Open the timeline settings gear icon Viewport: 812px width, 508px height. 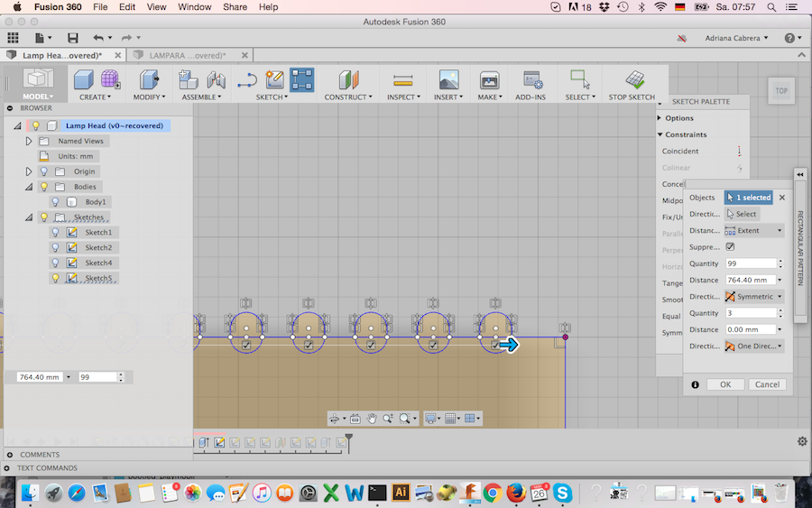tap(802, 441)
